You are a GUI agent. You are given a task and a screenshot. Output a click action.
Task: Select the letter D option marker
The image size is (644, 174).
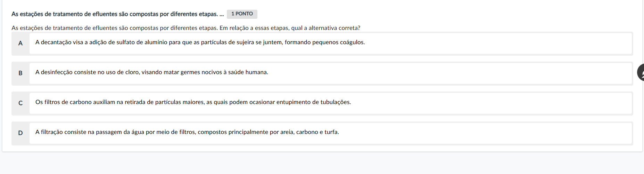click(20, 133)
